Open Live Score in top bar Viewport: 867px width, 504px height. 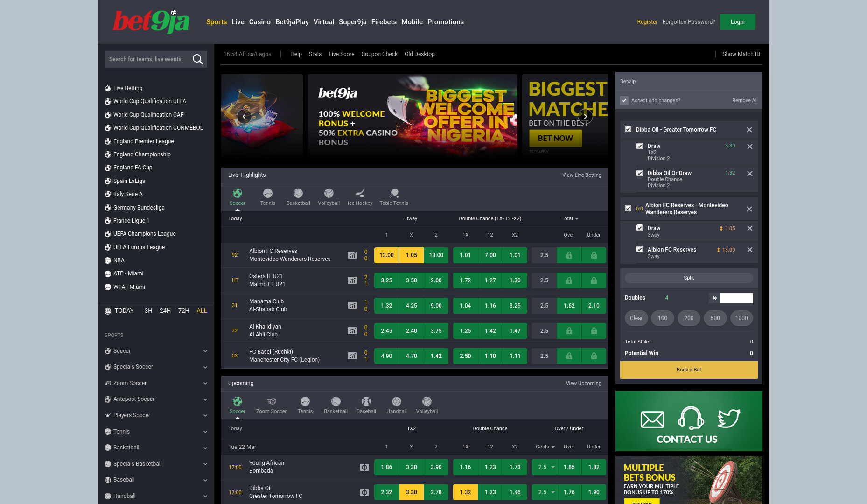(x=342, y=54)
